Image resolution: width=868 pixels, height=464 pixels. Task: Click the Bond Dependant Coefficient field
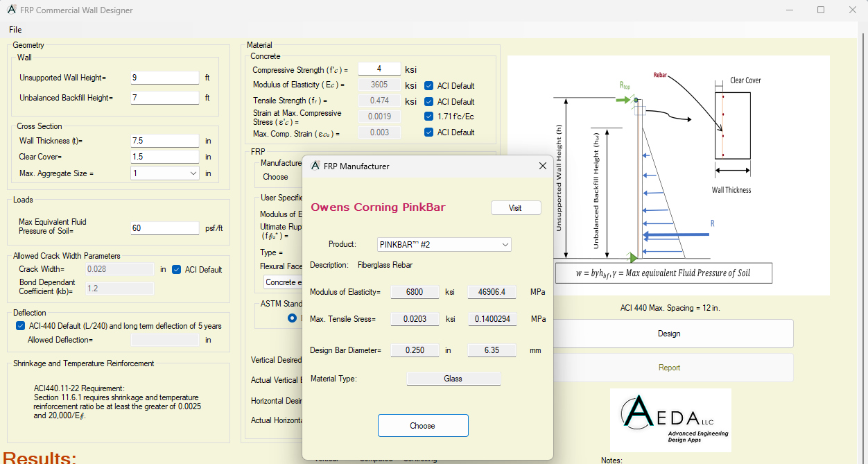pyautogui.click(x=120, y=288)
